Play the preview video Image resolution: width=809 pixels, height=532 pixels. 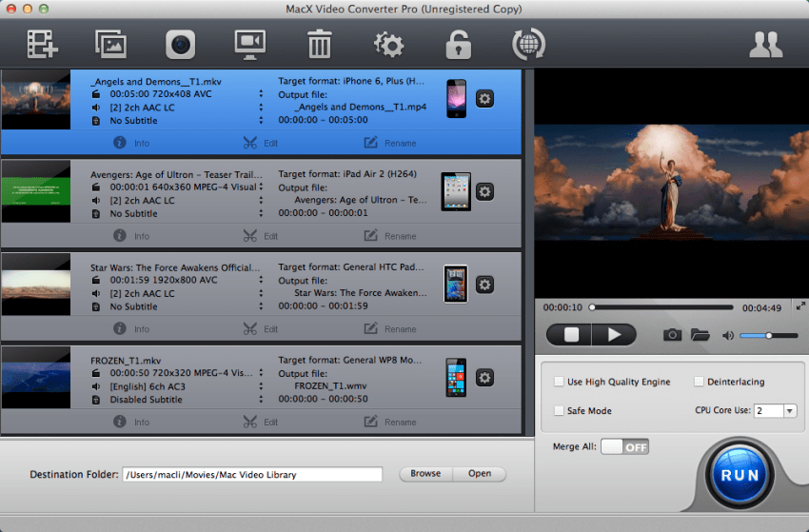(x=614, y=335)
